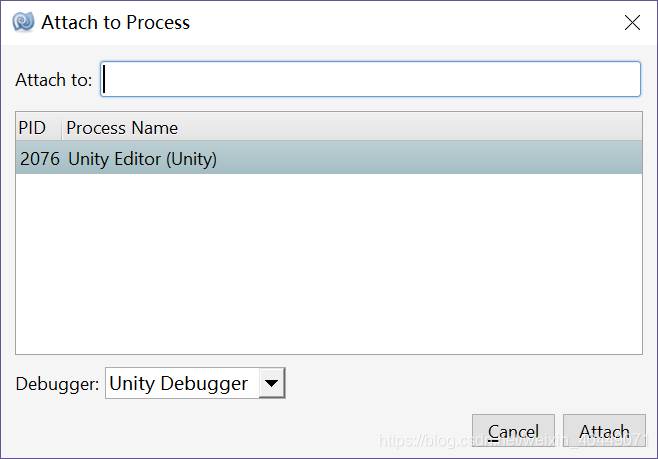This screenshot has width=658, height=459.
Task: Cancel the attach dialog
Action: (513, 431)
